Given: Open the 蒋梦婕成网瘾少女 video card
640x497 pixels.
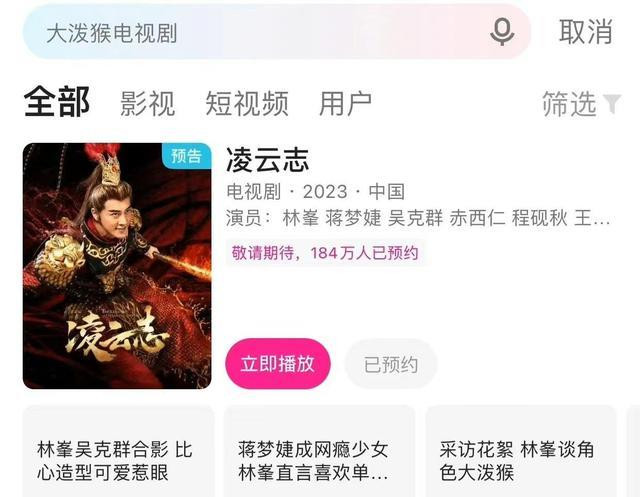Looking at the screenshot, I should point(319,451).
